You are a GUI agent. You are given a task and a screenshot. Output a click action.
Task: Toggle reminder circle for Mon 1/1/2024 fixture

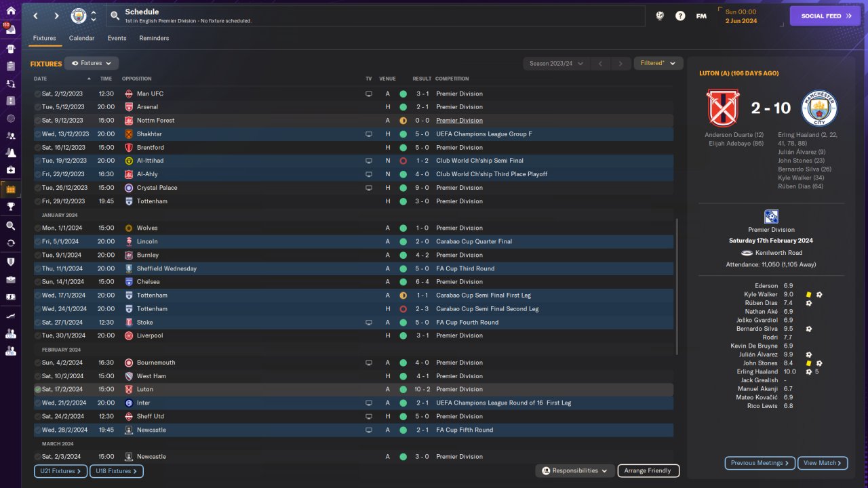(38, 228)
